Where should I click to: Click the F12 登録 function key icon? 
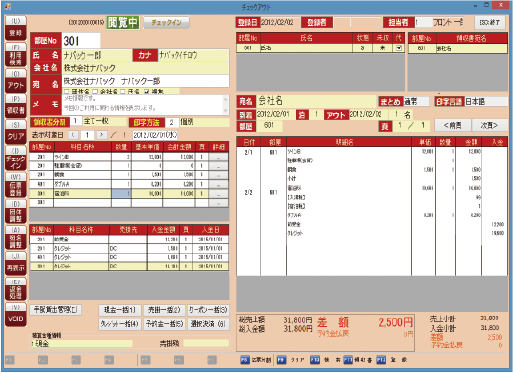pos(381,360)
